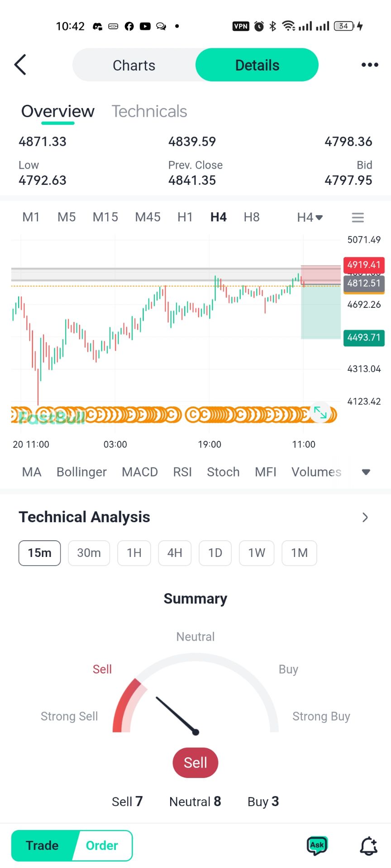The height and width of the screenshot is (868, 391).
Task: Expand the chart to fullscreen
Action: pyautogui.click(x=320, y=412)
